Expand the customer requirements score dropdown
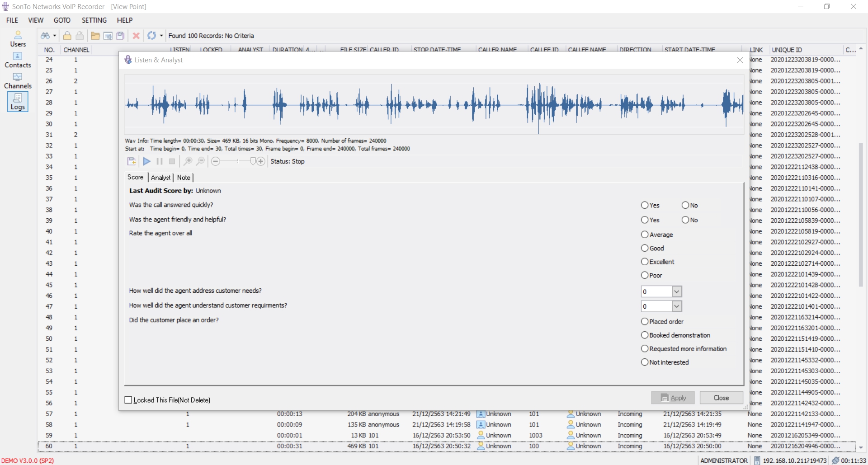Viewport: 868px width, 465px height. point(676,306)
